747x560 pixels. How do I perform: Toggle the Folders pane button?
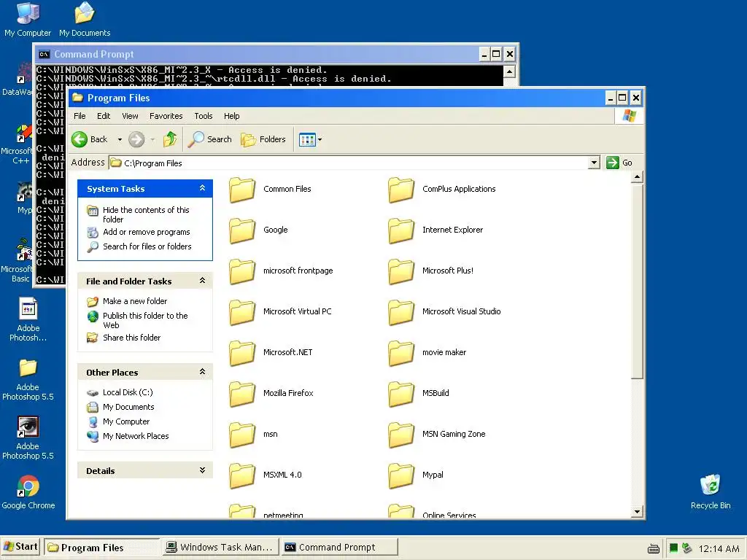[x=263, y=139]
